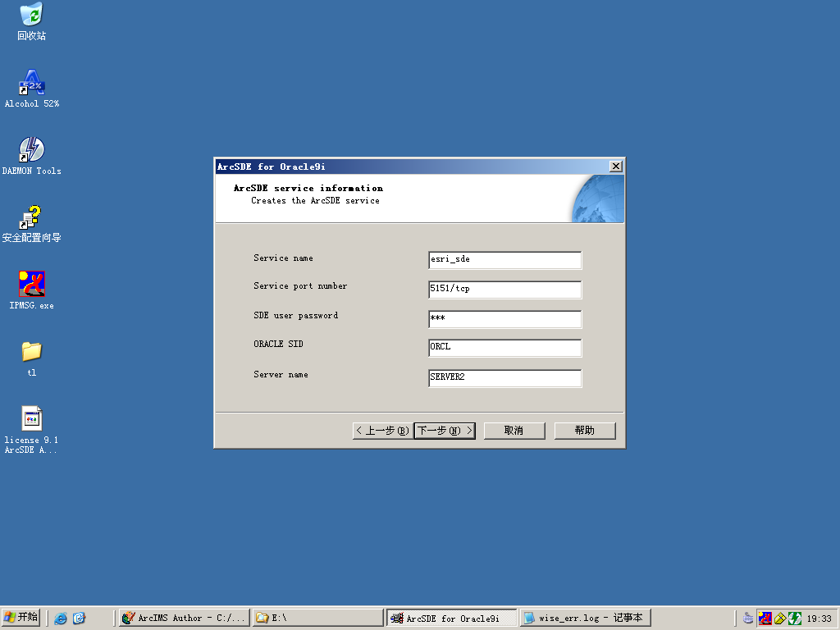Viewport: 840px width, 630px height.
Task: Go back with the 上一步 button
Action: (382, 431)
